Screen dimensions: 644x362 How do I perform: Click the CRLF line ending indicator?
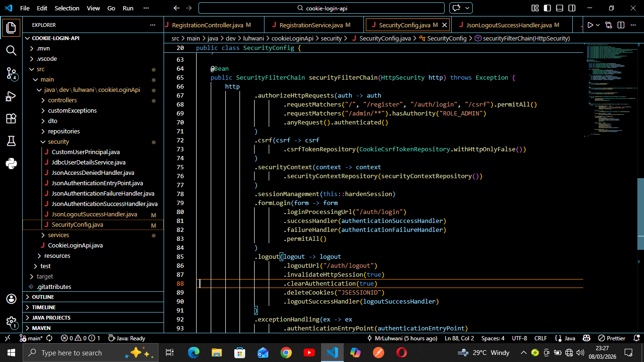click(540, 338)
